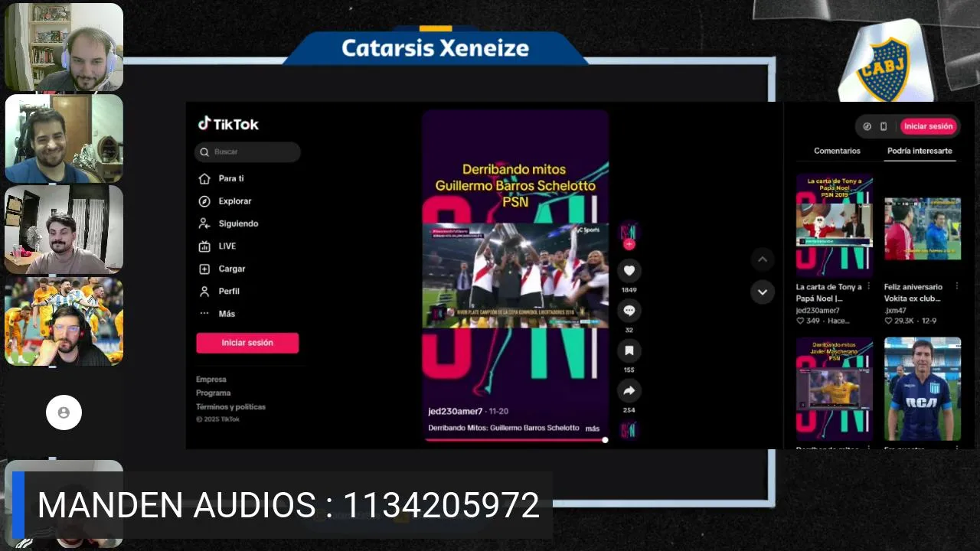Click the Buscar search field
The image size is (980, 551).
pos(247,152)
